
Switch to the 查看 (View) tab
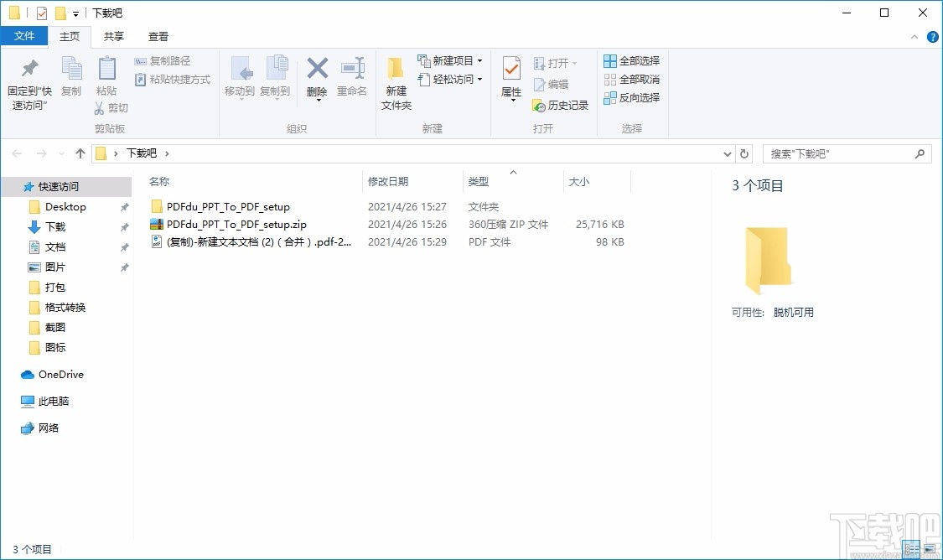click(158, 36)
